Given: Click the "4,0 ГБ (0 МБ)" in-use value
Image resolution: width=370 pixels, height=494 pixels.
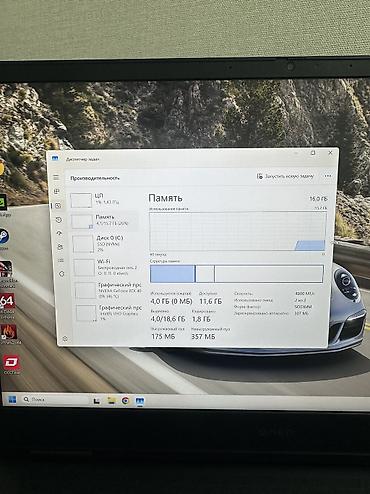Looking at the screenshot, I should pyautogui.click(x=171, y=301).
